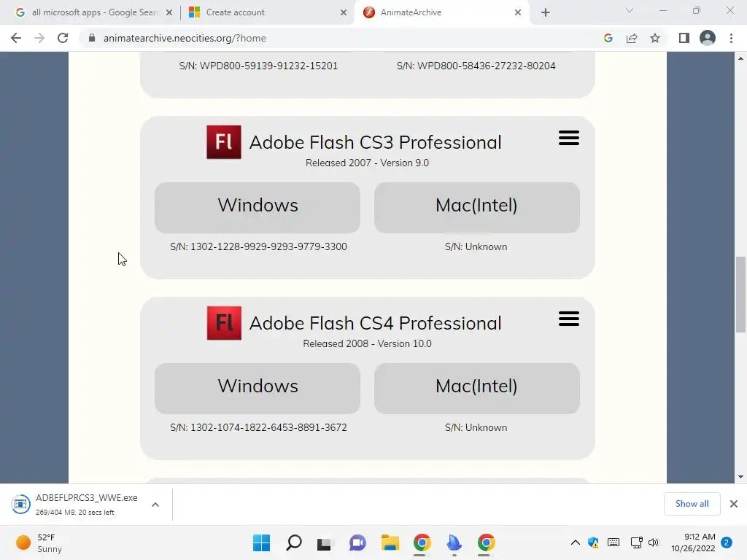This screenshot has height=560, width=747.
Task: Bookmark this page with the star icon
Action: (x=655, y=38)
